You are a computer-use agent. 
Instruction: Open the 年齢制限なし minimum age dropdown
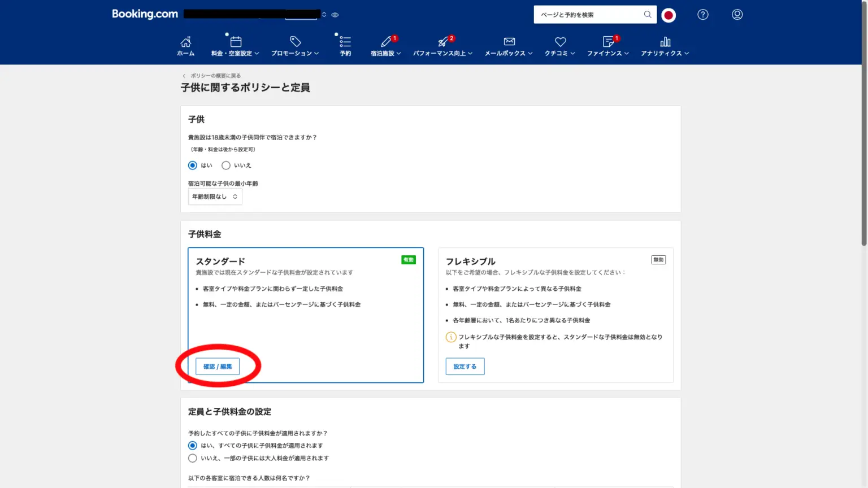tap(215, 197)
